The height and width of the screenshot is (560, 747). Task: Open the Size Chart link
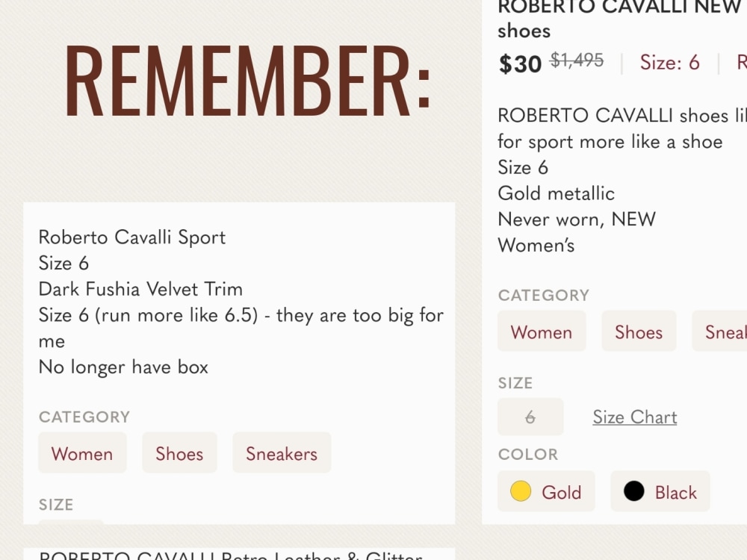tap(634, 417)
